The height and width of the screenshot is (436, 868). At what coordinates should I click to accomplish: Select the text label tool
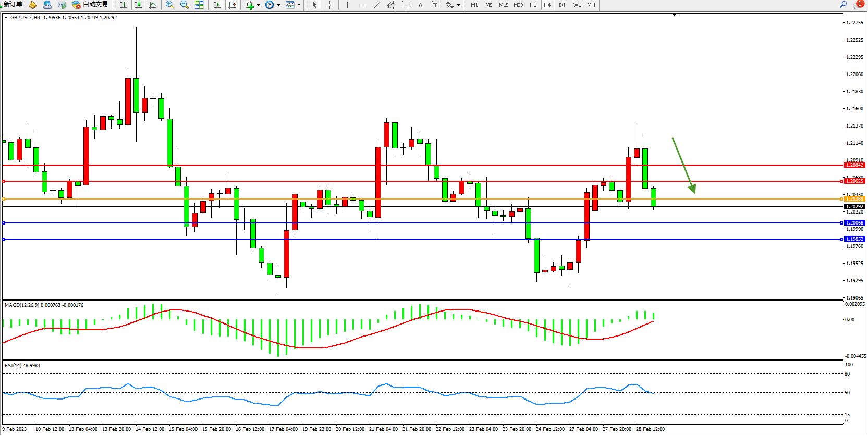420,5
